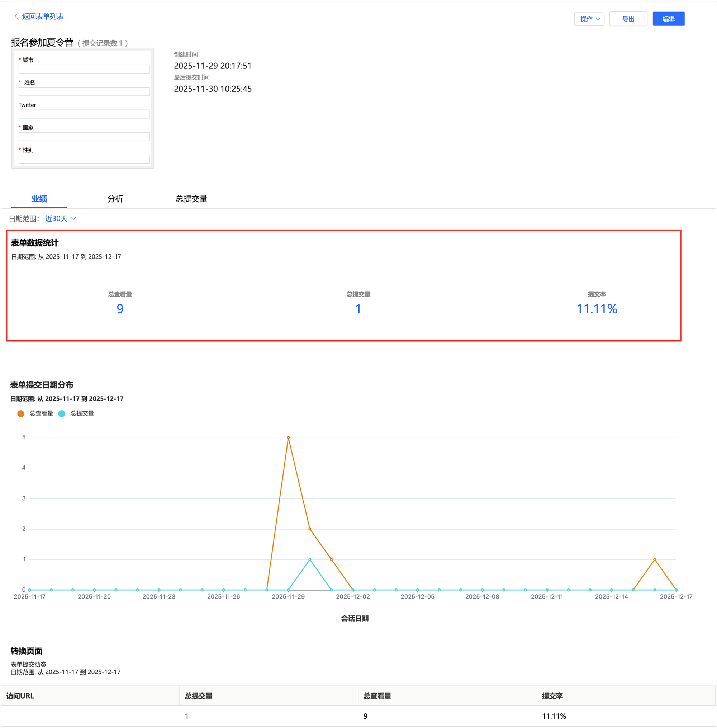Screen dimensions: 717x728
Task: Click the Twitter input field in preview
Action: [x=84, y=114]
